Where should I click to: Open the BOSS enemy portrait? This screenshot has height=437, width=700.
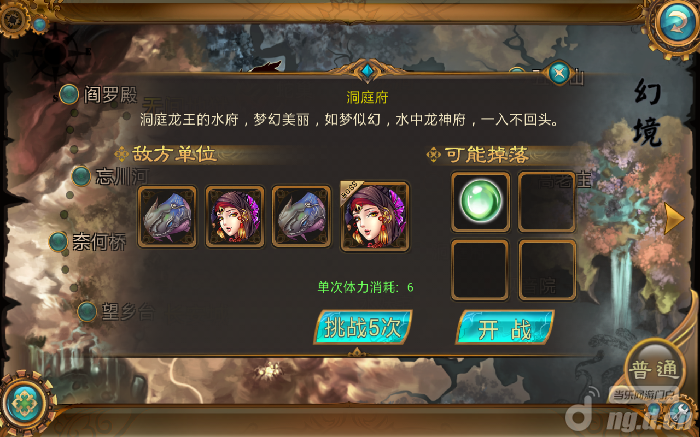click(375, 216)
